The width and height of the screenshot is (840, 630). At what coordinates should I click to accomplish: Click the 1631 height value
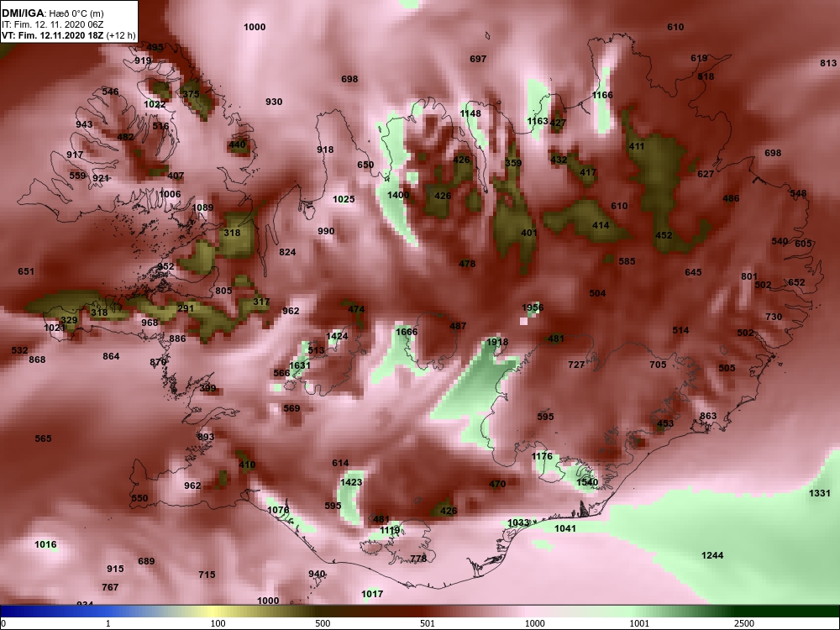point(300,365)
